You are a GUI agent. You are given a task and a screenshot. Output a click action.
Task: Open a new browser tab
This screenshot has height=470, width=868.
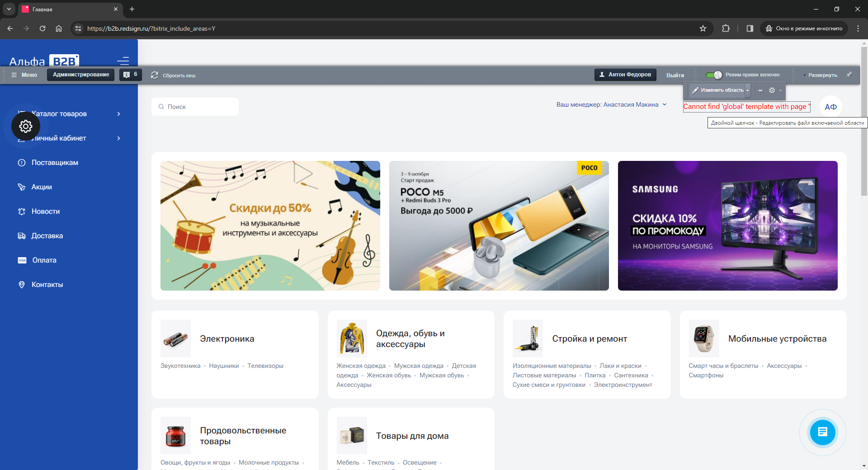[x=132, y=9]
